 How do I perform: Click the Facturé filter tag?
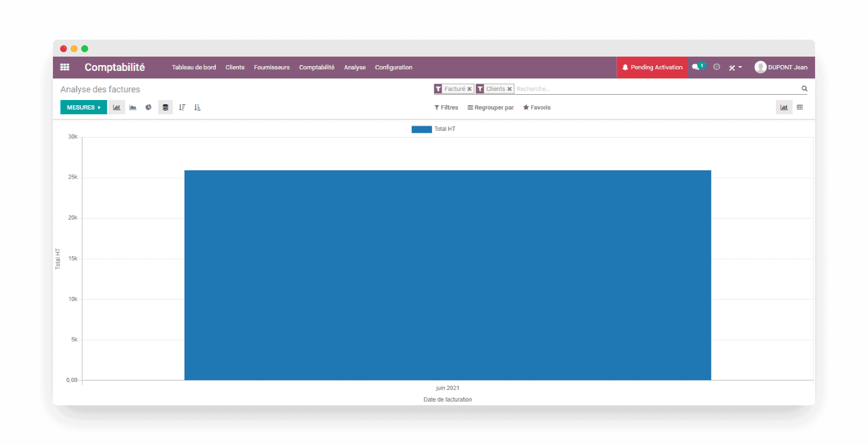pyautogui.click(x=454, y=89)
